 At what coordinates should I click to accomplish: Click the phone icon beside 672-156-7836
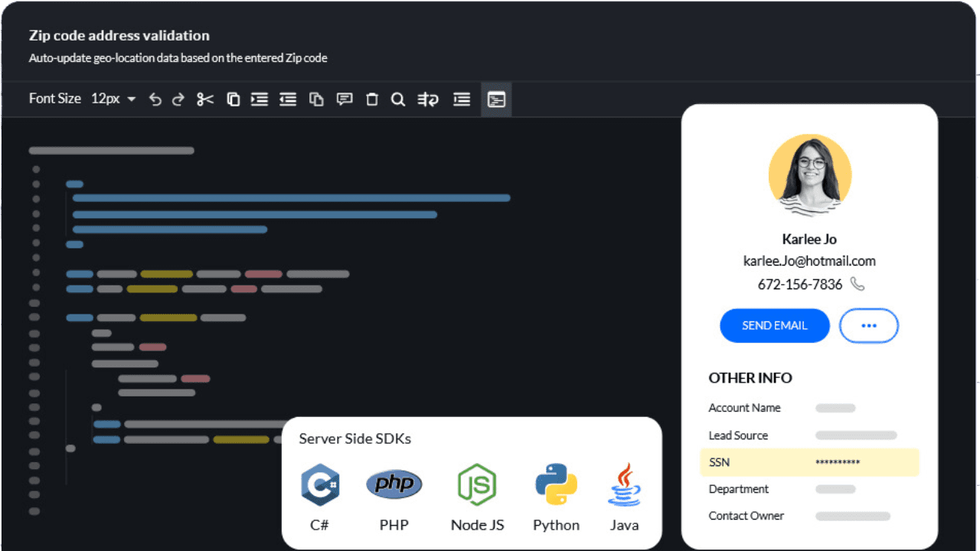tap(857, 284)
